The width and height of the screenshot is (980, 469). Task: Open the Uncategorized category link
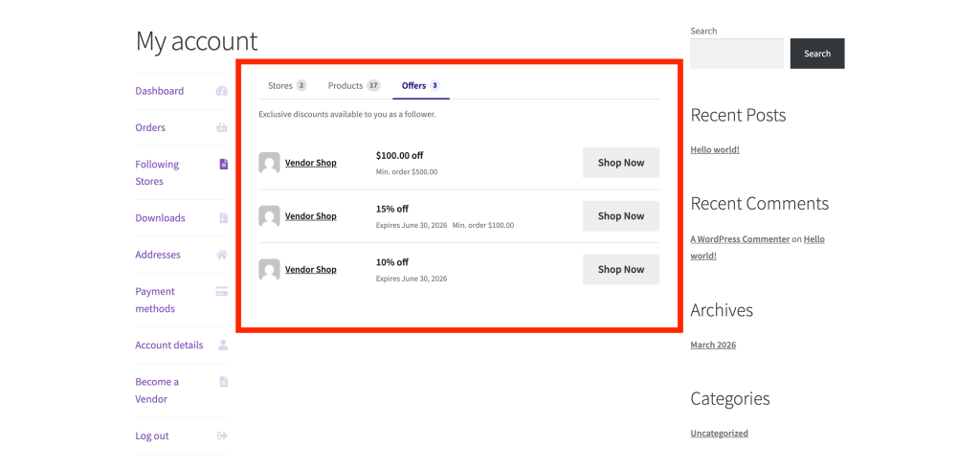[x=720, y=433]
